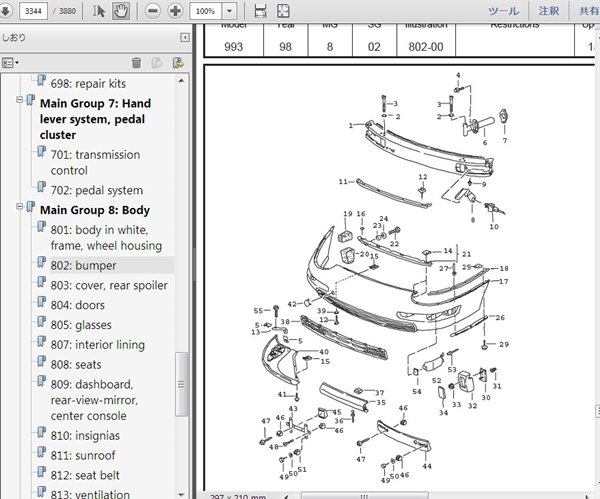
Task: Open the ツール menu
Action: point(504,11)
